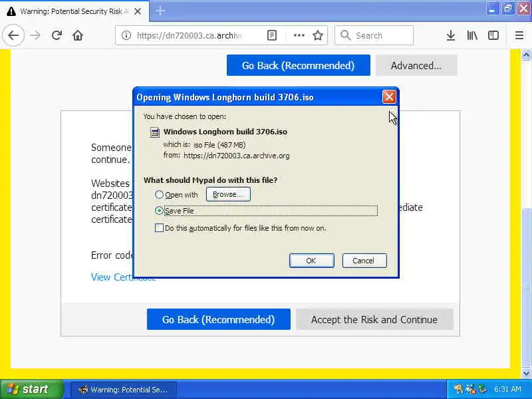
Task: Click the scrollbar down arrow
Action: tap(526, 373)
